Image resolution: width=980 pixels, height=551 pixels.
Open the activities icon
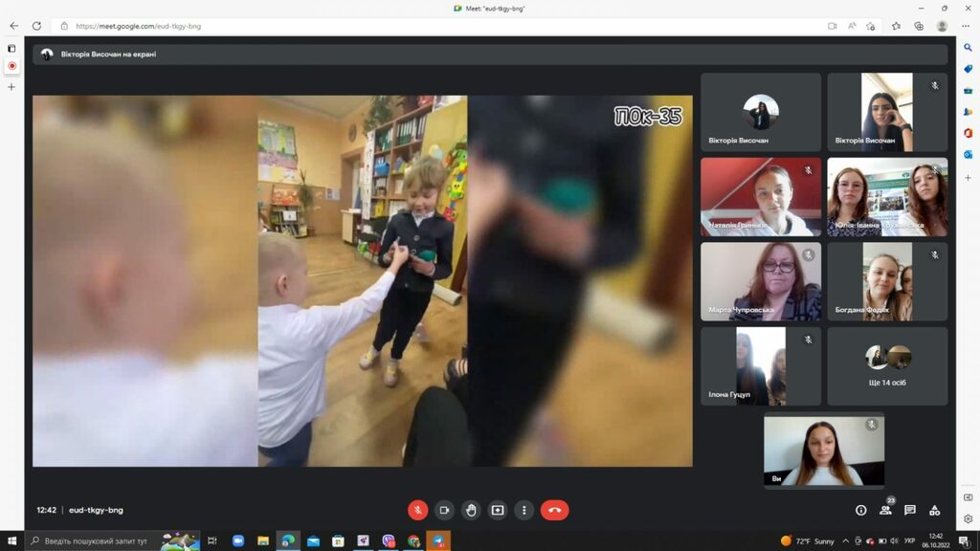[934, 511]
